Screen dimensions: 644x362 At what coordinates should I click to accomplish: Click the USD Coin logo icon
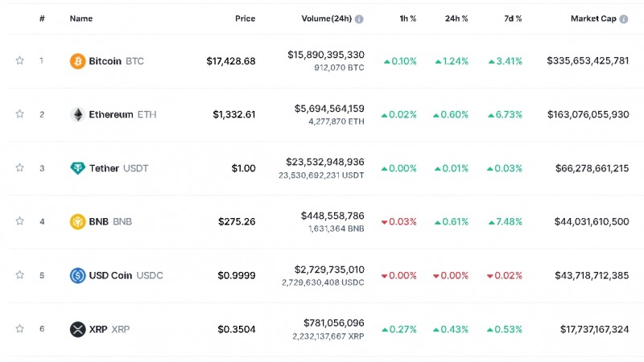point(77,275)
